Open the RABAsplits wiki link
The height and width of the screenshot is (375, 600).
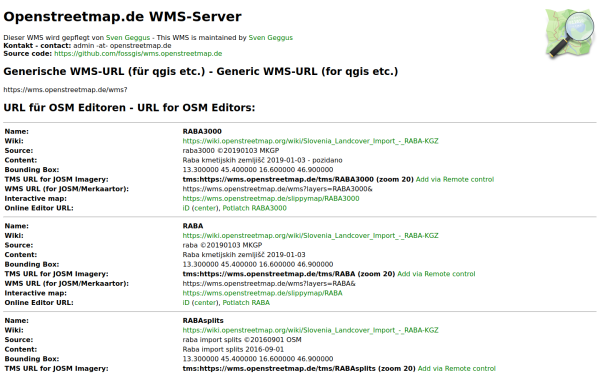click(x=310, y=330)
